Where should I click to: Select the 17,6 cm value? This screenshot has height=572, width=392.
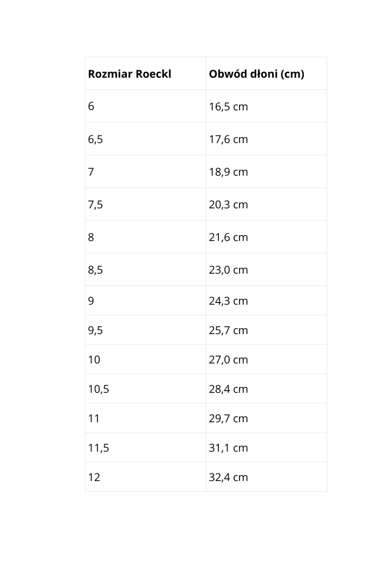(228, 139)
